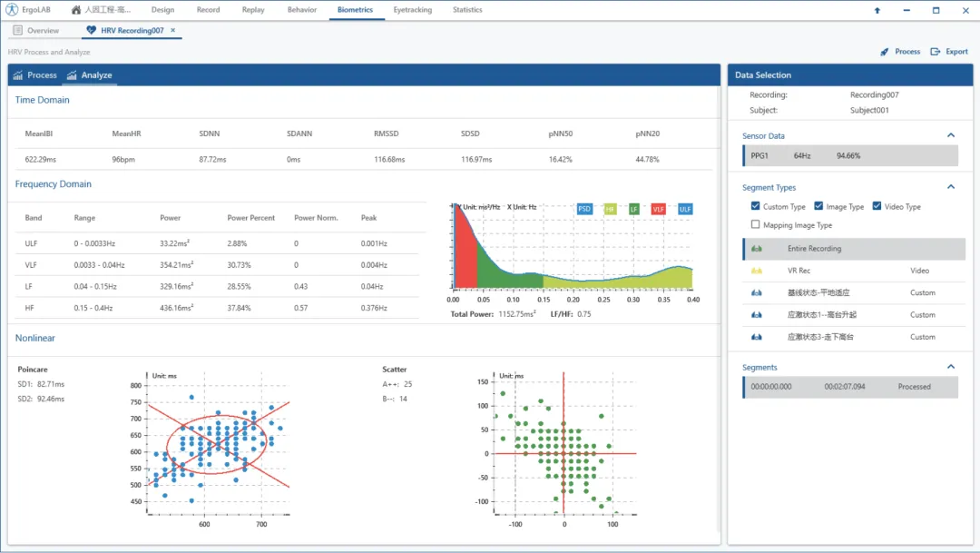Collapse the Segment Types section
This screenshot has width=980, height=553.
[951, 187]
